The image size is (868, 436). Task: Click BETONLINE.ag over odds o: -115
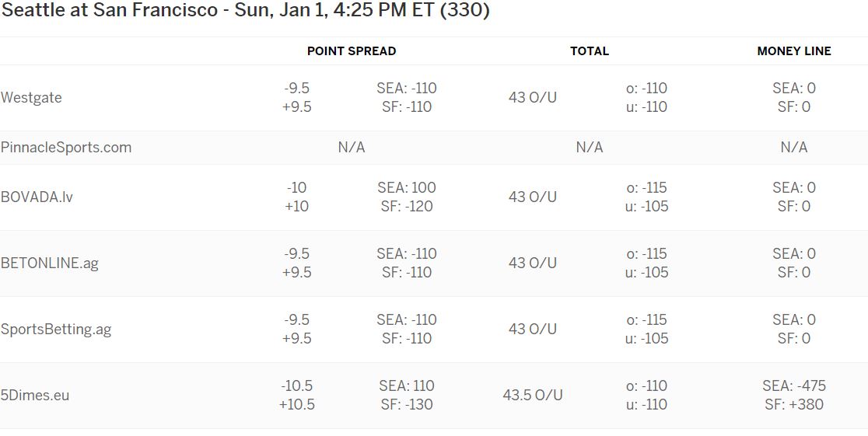tap(646, 253)
